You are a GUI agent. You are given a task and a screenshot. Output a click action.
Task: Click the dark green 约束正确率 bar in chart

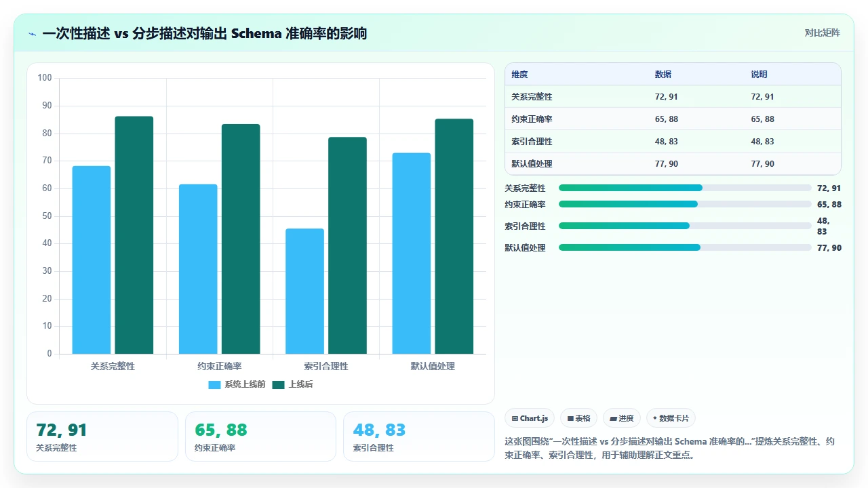241,239
